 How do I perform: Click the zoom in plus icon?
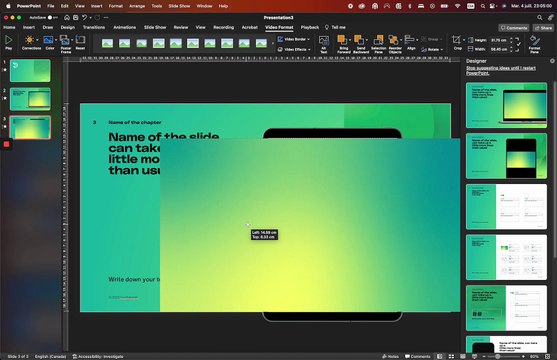point(523,356)
